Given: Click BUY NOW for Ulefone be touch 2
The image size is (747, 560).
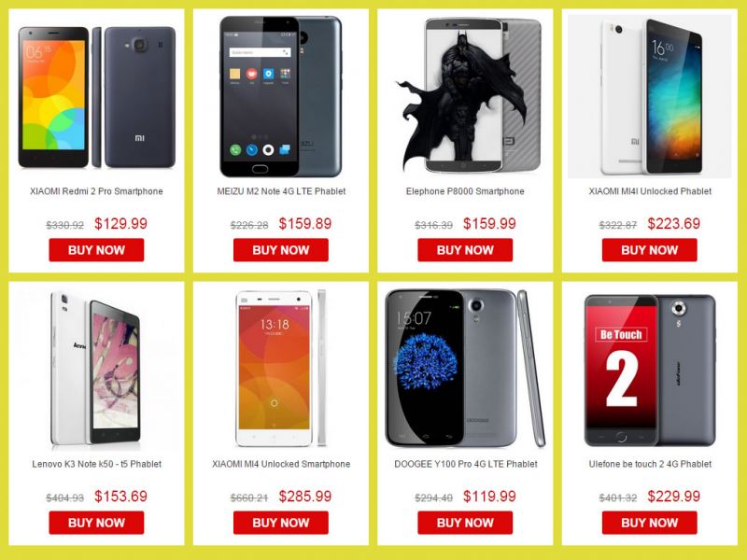Looking at the screenshot, I should pyautogui.click(x=649, y=523).
